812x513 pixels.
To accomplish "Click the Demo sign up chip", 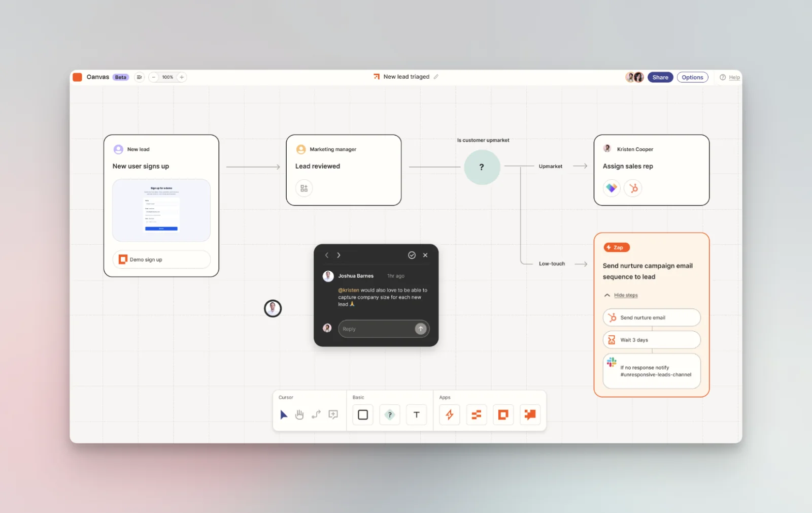I will 161,260.
